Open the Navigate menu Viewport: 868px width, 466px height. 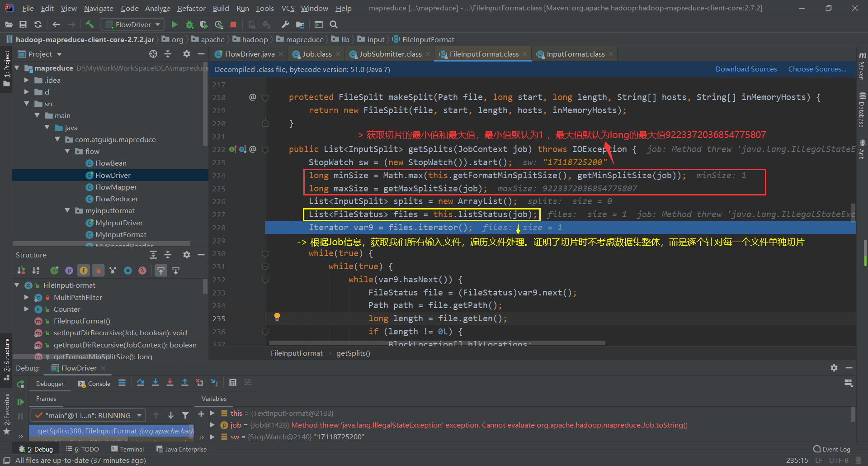(x=99, y=8)
